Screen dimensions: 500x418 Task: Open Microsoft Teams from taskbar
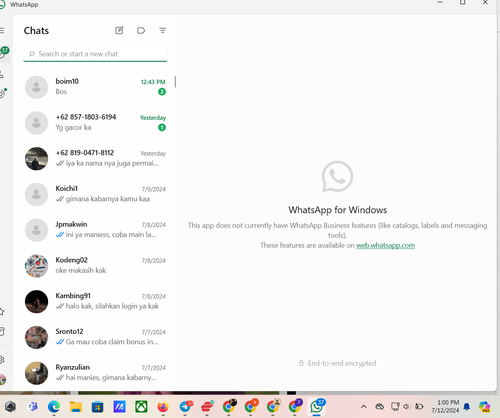(32, 407)
